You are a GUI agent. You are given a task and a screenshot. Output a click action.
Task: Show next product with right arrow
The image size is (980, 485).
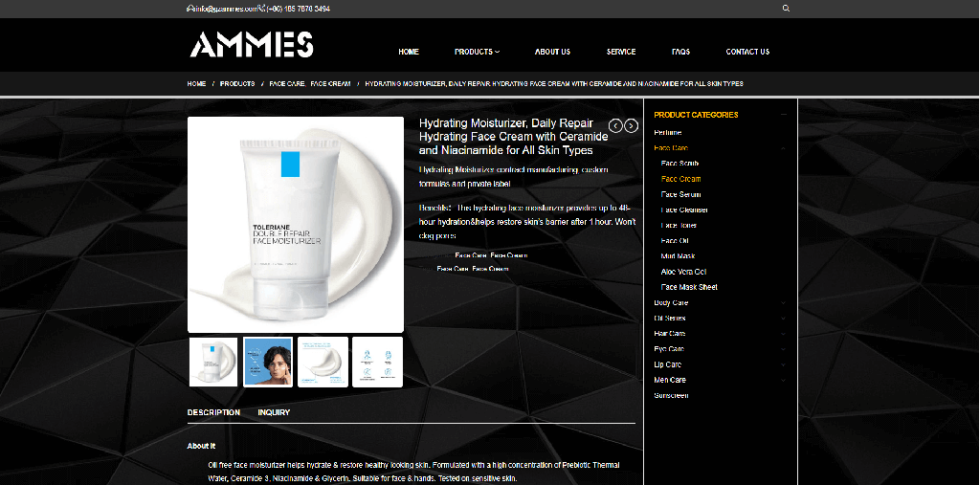pos(632,125)
